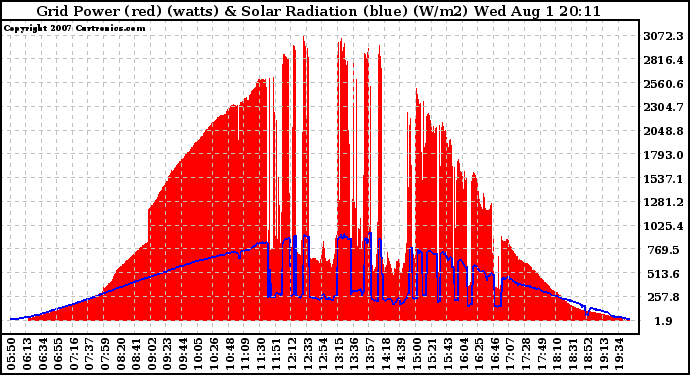This screenshot has width=690, height=375.
Task: Select the 1025.4 y-axis value
Action: 663,226
